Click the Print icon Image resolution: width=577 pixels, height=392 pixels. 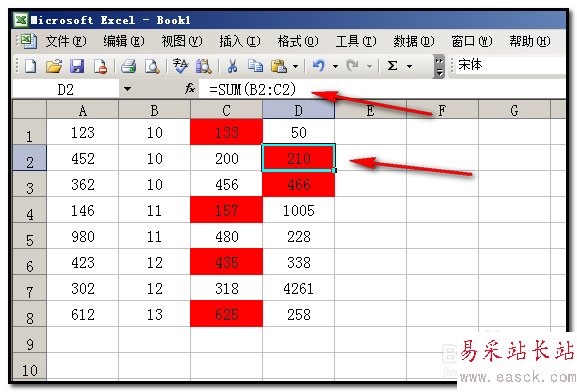pyautogui.click(x=128, y=67)
